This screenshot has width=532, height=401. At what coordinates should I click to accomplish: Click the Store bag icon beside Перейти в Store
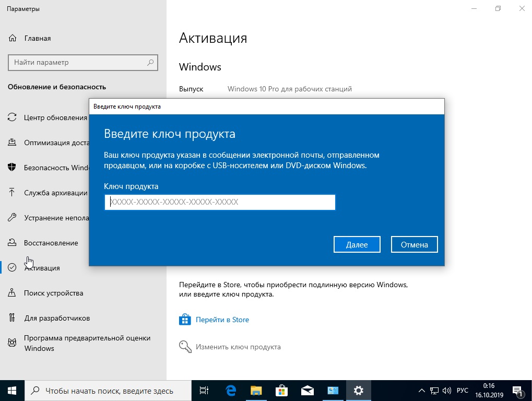click(x=185, y=320)
